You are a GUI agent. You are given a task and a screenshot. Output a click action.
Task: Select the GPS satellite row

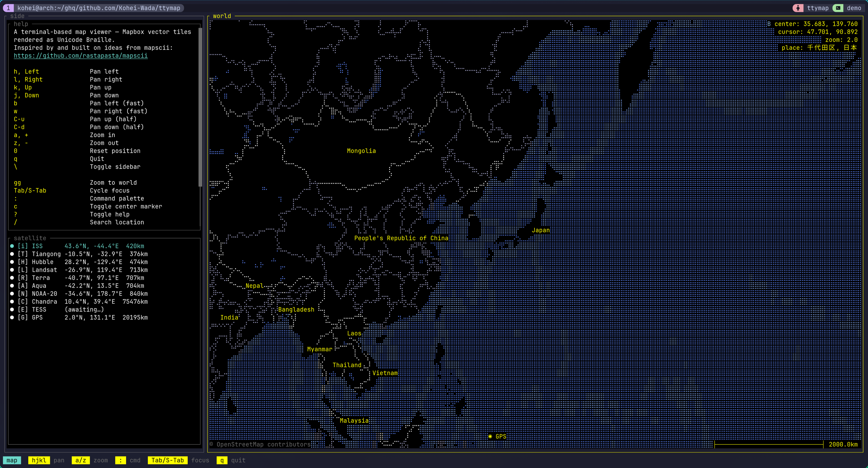(79, 317)
